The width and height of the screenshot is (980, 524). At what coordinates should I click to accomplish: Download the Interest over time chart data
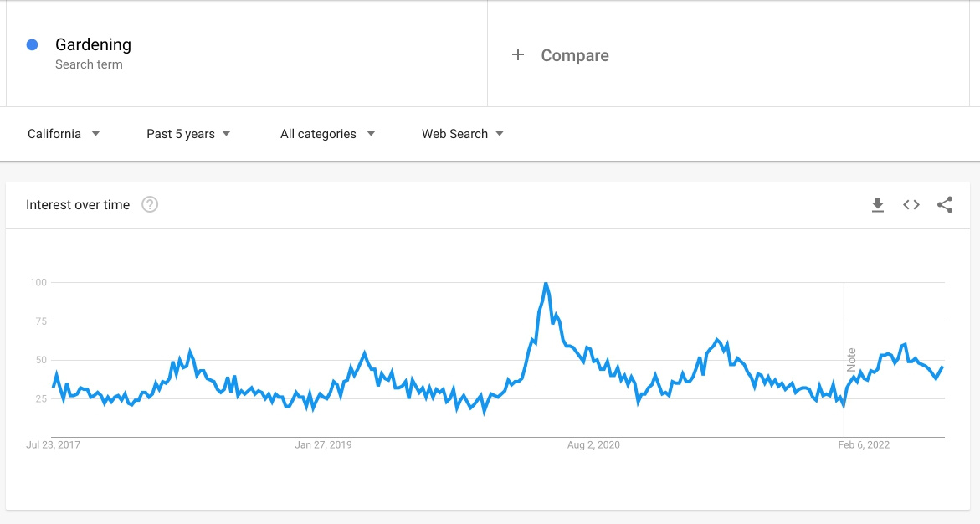878,204
